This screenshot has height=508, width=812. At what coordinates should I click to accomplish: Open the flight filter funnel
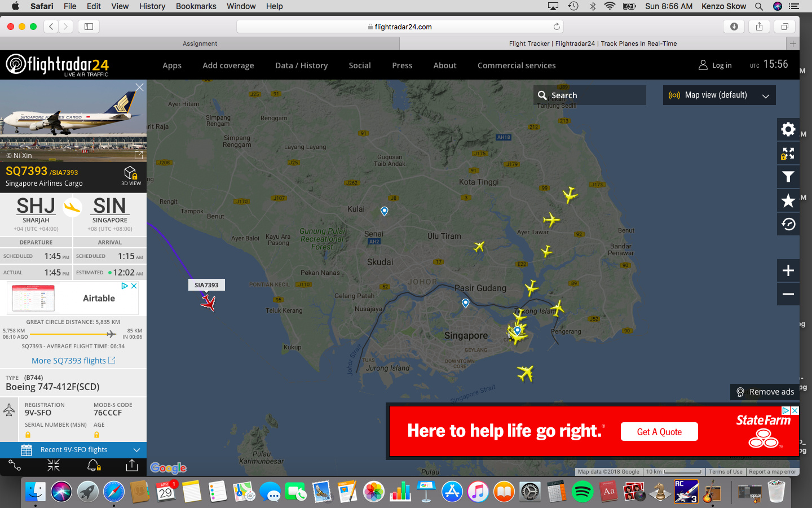pos(788,177)
